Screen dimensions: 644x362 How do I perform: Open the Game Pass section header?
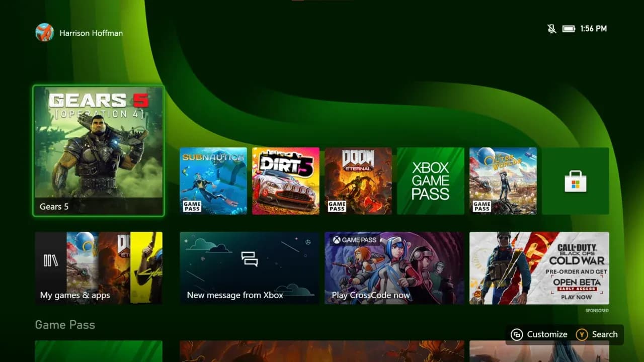65,325
